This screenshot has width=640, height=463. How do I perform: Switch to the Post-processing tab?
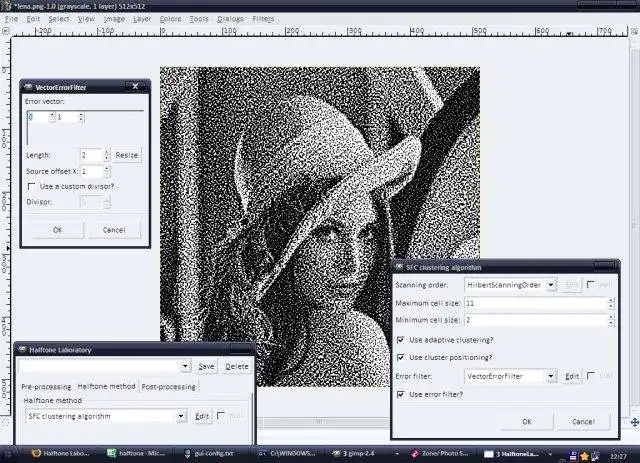point(168,386)
